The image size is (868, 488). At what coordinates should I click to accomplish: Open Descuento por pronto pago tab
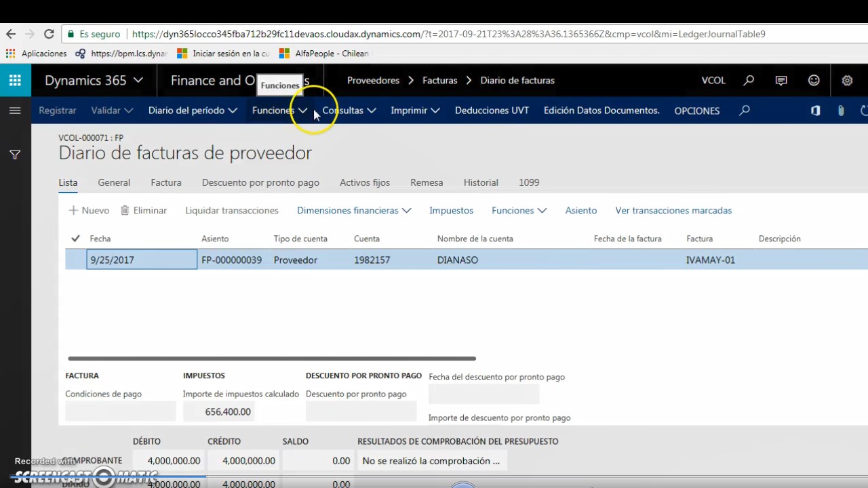(260, 182)
